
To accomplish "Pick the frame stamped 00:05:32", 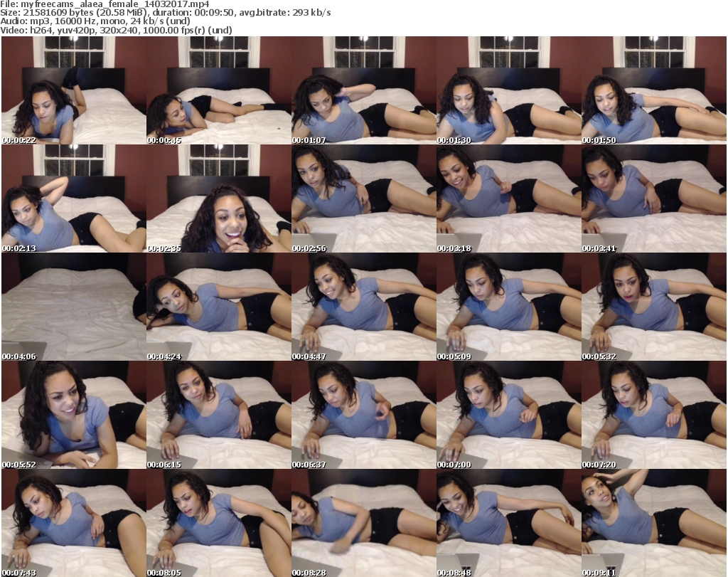I will click(654, 307).
